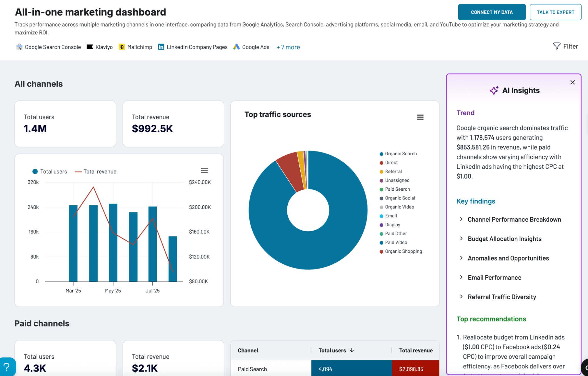Image resolution: width=588 pixels, height=376 pixels.
Task: Toggle the Total users series in the chart
Action: 53,171
